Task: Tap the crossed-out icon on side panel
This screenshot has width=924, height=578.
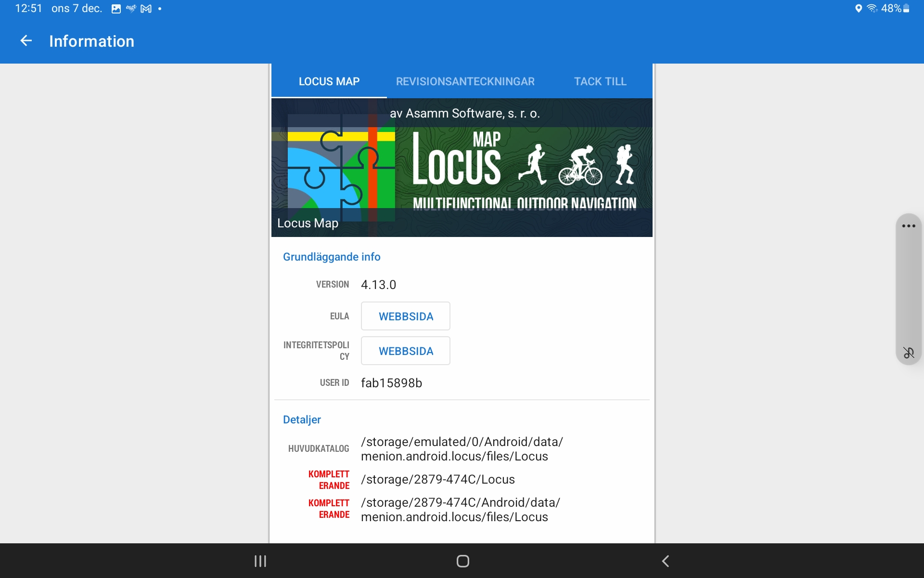Action: pos(908,353)
